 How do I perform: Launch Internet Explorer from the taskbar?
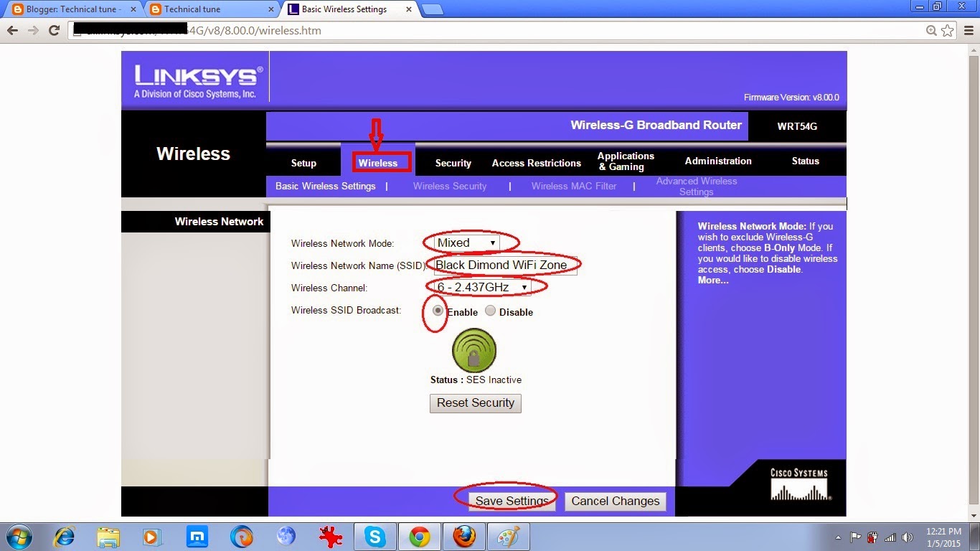(65, 537)
